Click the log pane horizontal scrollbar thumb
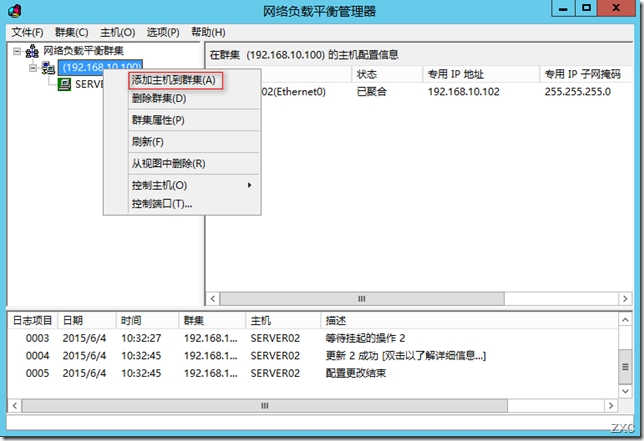 (265, 406)
